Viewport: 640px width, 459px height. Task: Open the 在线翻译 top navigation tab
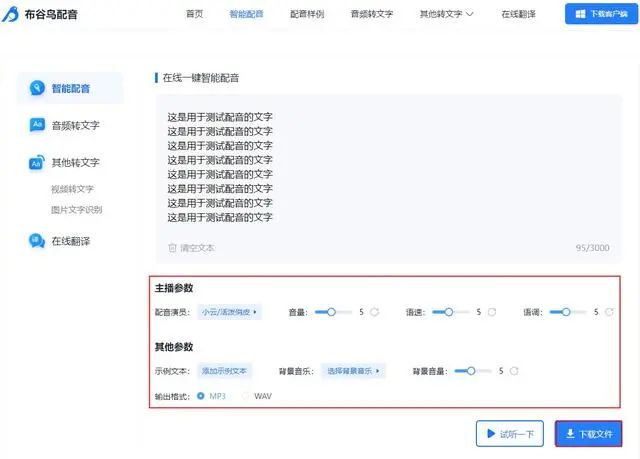tap(518, 14)
